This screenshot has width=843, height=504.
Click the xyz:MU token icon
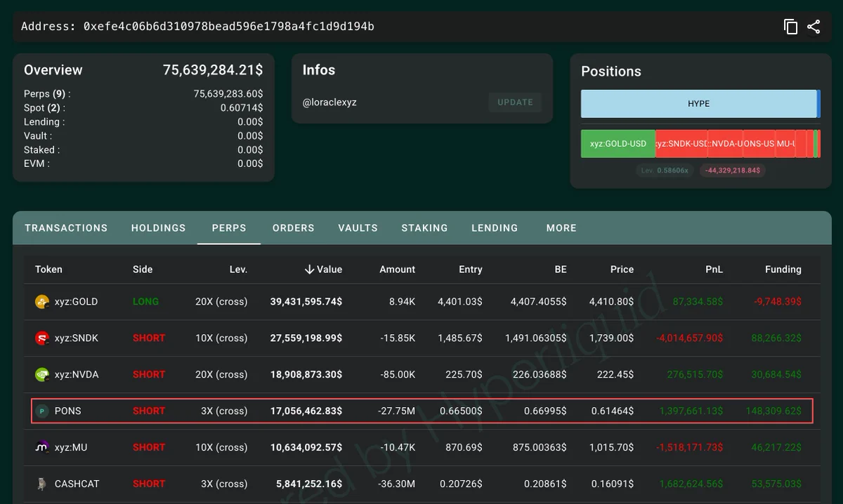tap(42, 447)
